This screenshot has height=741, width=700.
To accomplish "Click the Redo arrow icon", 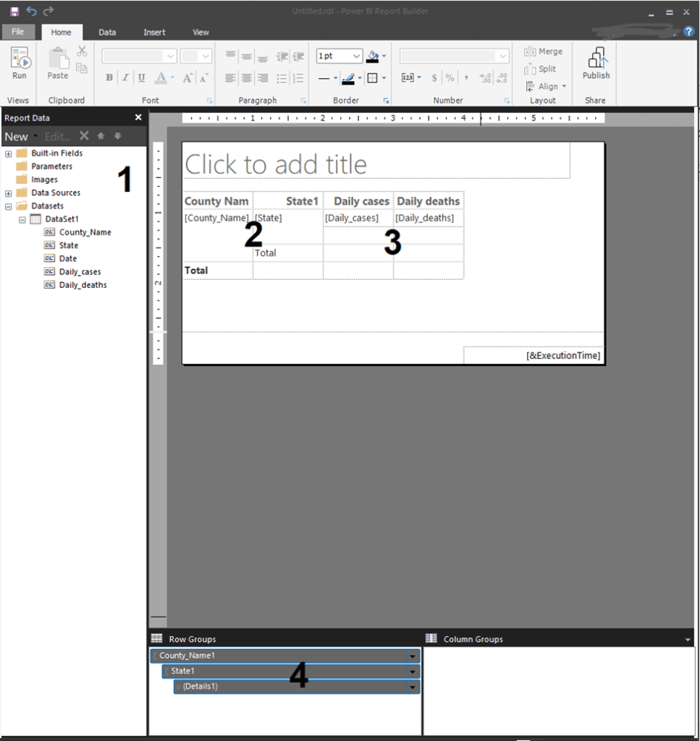I will click(49, 11).
